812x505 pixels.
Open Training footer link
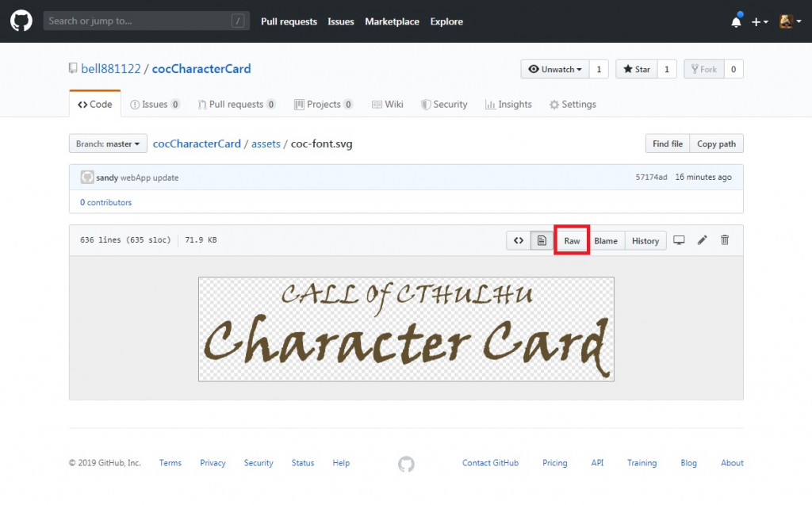click(642, 462)
